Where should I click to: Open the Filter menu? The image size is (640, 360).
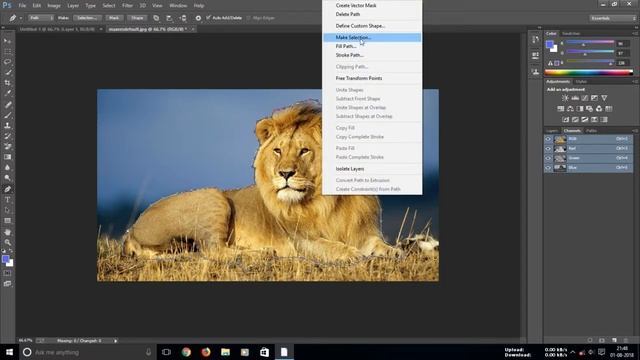click(x=127, y=6)
